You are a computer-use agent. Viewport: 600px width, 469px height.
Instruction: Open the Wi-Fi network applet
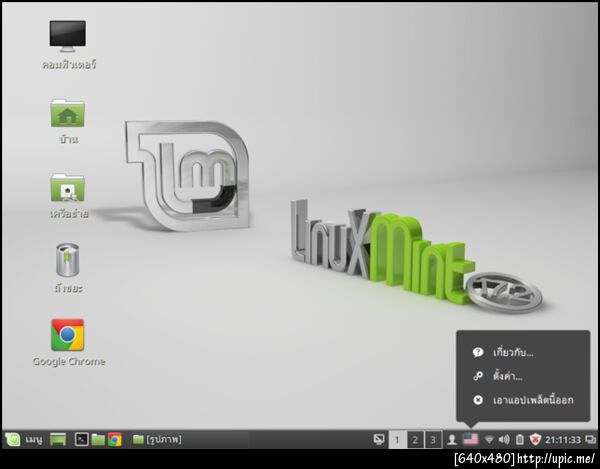[x=489, y=440]
